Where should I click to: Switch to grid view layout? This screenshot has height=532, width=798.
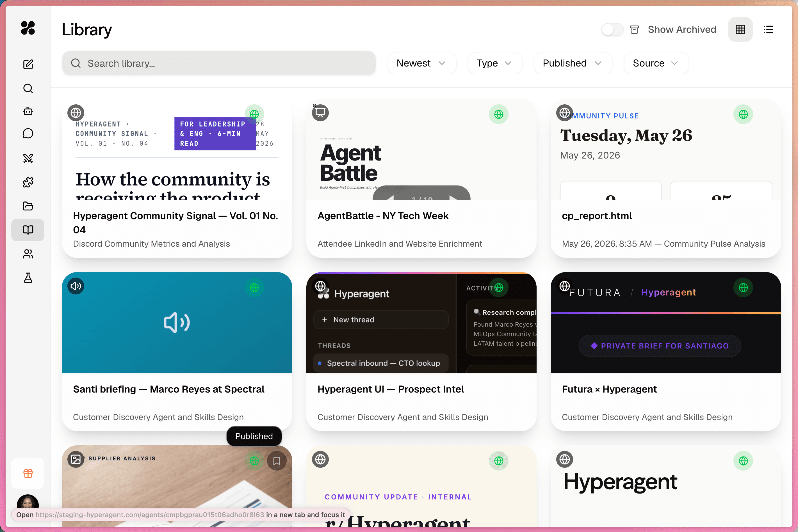coord(740,29)
